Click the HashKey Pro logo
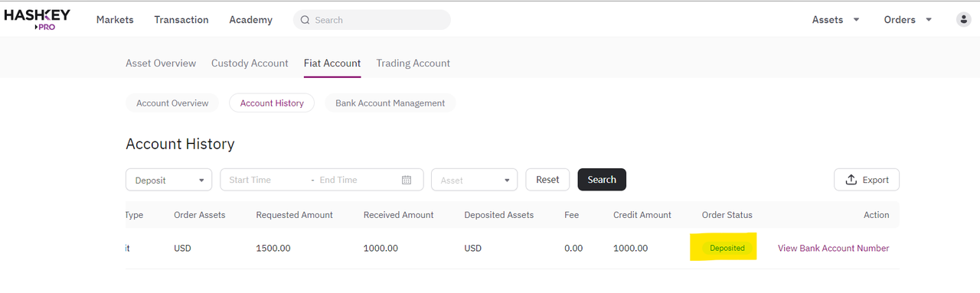This screenshot has width=980, height=293. tap(37, 19)
